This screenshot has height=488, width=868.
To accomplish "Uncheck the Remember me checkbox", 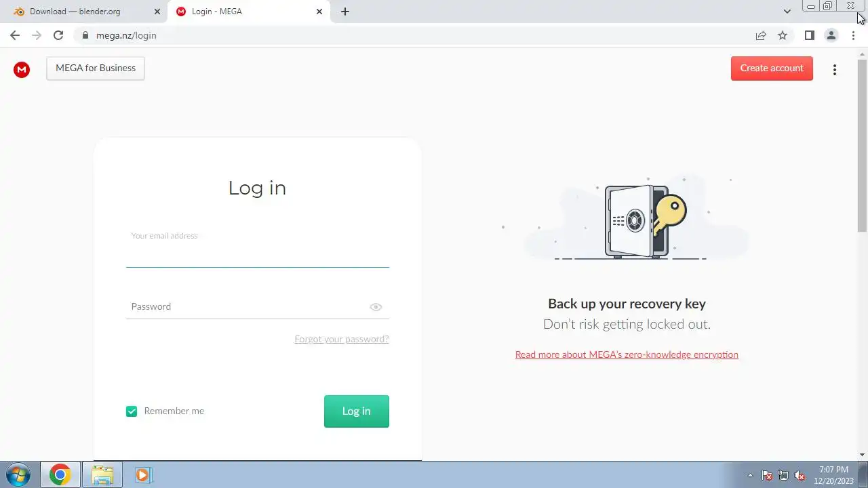I will (x=132, y=411).
